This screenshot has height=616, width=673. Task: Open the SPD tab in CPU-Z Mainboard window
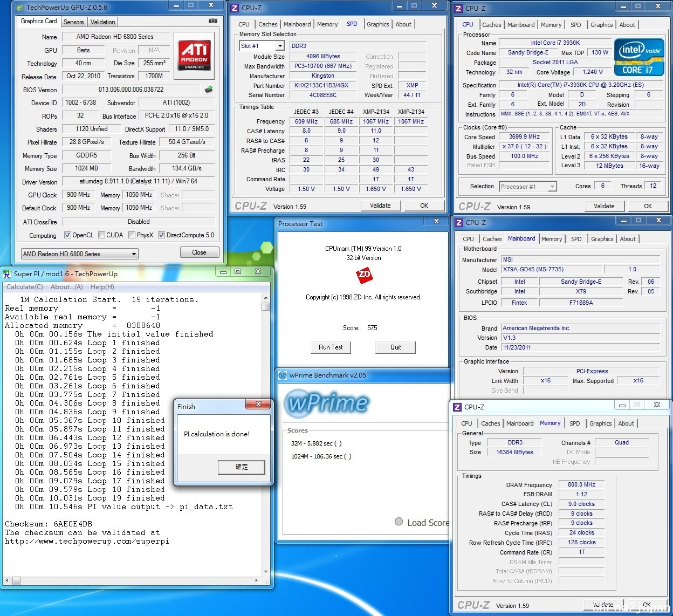[x=576, y=239]
